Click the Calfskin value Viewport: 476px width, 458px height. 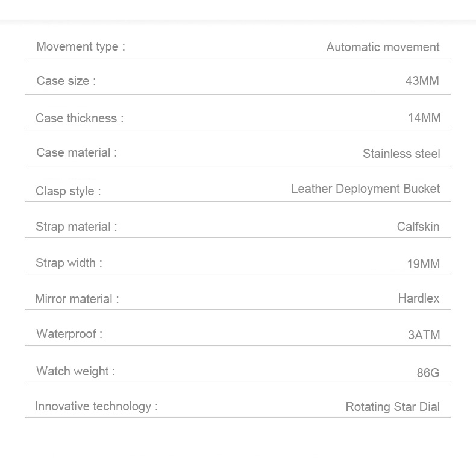[x=418, y=227]
